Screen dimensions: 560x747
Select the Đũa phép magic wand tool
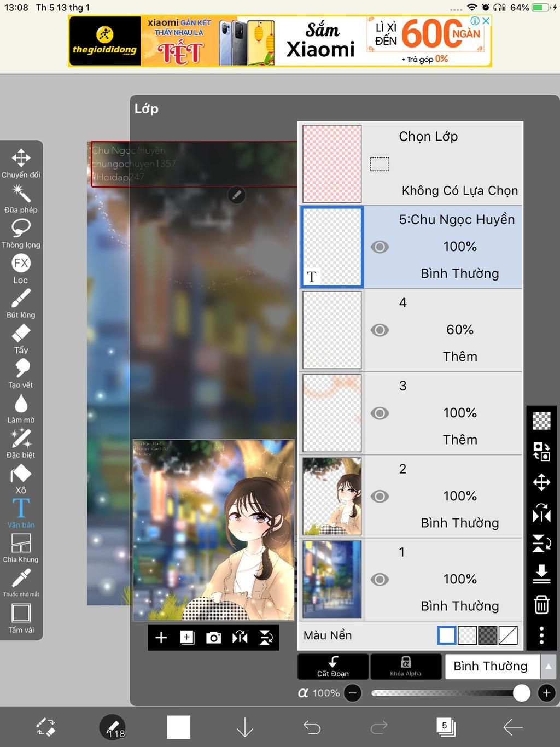21,199
